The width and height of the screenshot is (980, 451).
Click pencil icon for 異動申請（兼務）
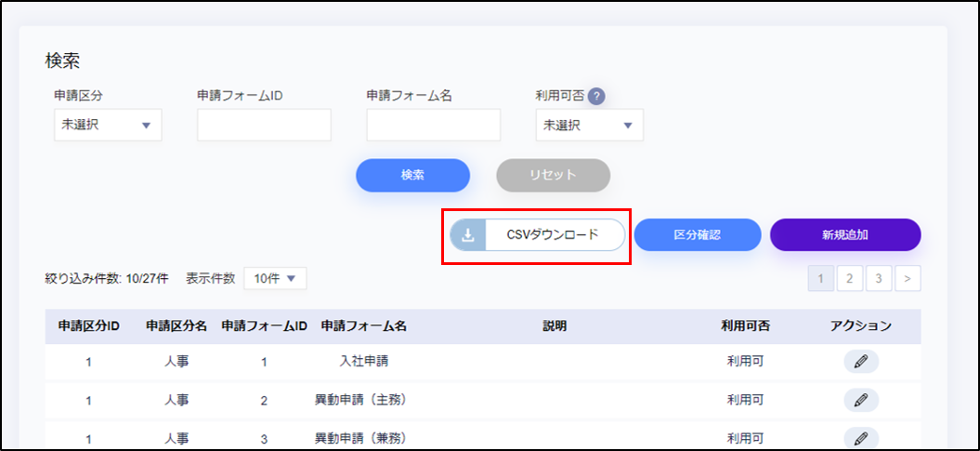(860, 437)
